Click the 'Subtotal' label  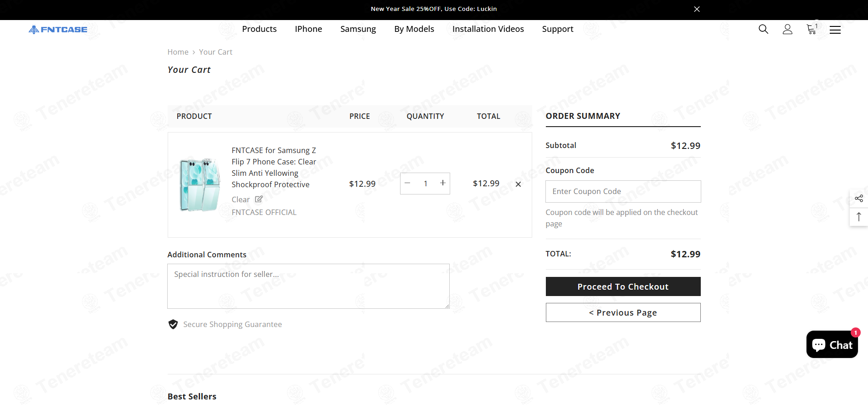click(561, 145)
